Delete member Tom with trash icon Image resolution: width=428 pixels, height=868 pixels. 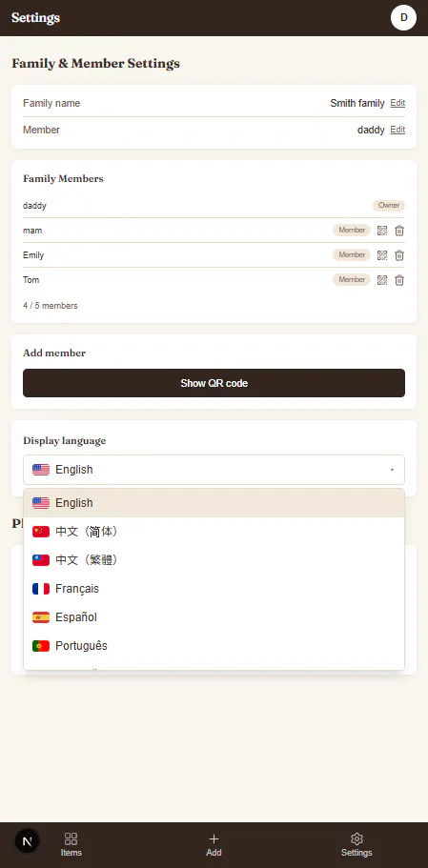(399, 280)
